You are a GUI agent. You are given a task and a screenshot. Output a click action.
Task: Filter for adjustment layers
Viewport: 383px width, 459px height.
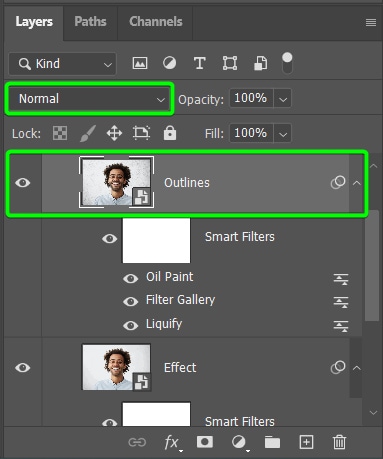point(169,63)
